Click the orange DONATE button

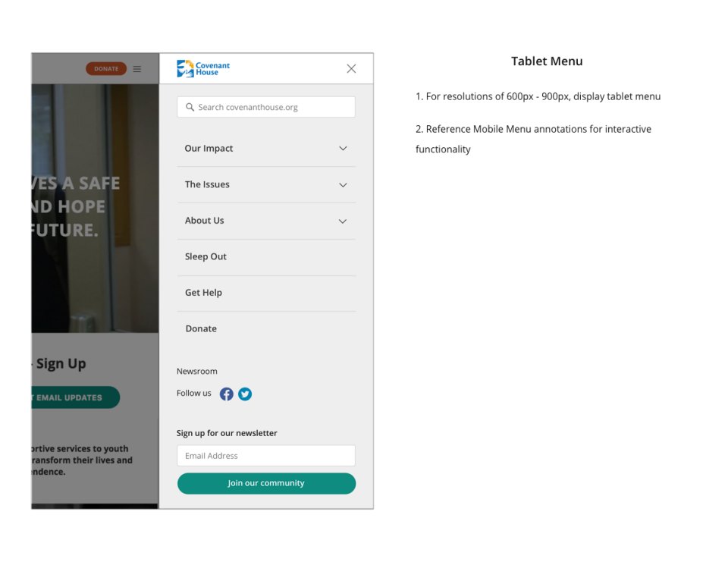coord(106,69)
